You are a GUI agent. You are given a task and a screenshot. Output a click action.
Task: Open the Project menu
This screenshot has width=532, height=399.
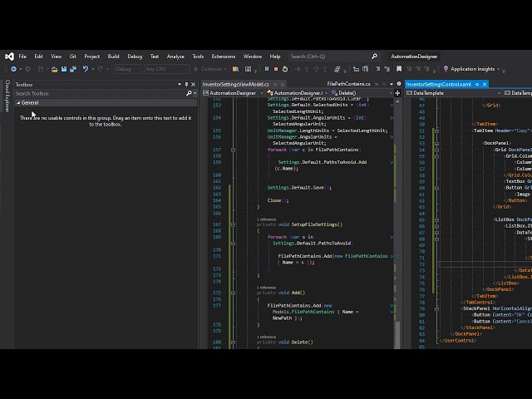pos(92,57)
